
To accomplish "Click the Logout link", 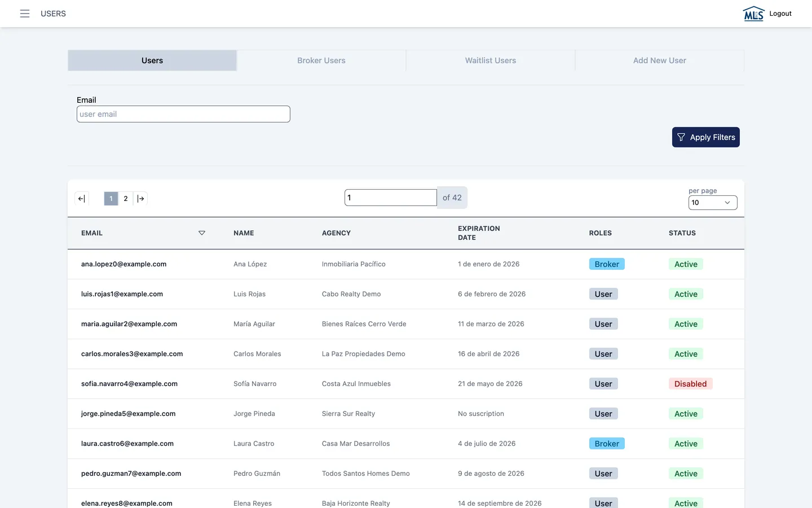I will tap(780, 14).
